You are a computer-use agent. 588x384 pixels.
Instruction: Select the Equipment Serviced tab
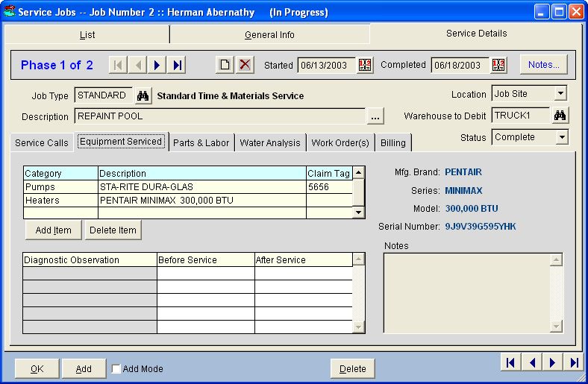(x=121, y=142)
